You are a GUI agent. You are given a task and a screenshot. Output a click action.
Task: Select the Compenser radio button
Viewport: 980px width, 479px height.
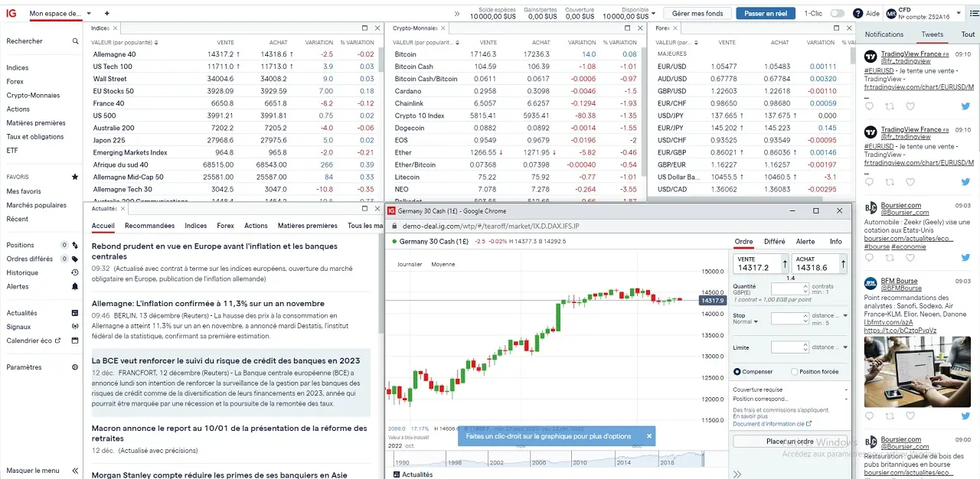click(x=737, y=372)
